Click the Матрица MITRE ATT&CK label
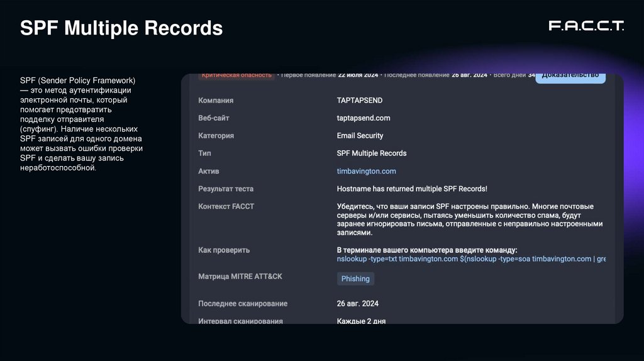Image resolution: width=644 pixels, height=361 pixels. pos(240,276)
